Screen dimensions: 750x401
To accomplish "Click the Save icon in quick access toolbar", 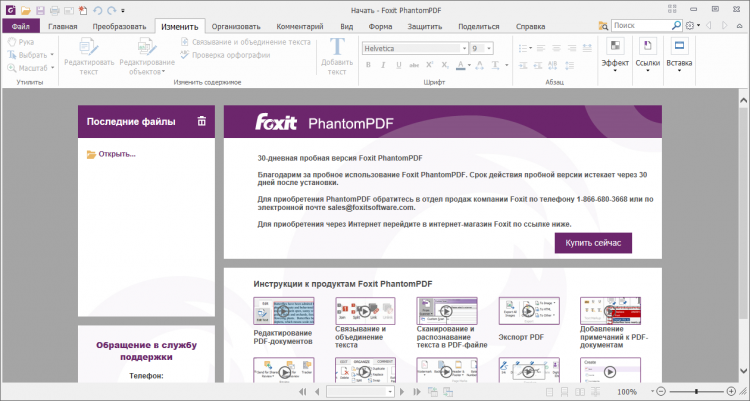I will pos(40,10).
